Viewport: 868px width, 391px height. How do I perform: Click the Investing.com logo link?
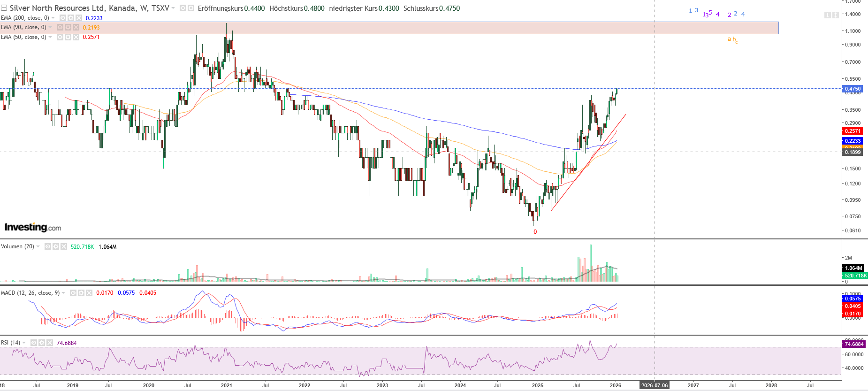coord(33,228)
